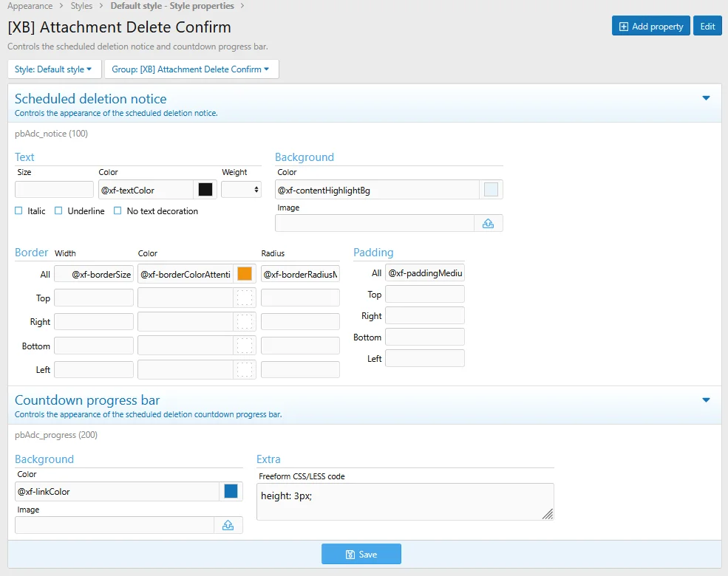Screen dimensions: 728x576
Task: Open the Style: Default style dropdown
Action: pos(53,69)
